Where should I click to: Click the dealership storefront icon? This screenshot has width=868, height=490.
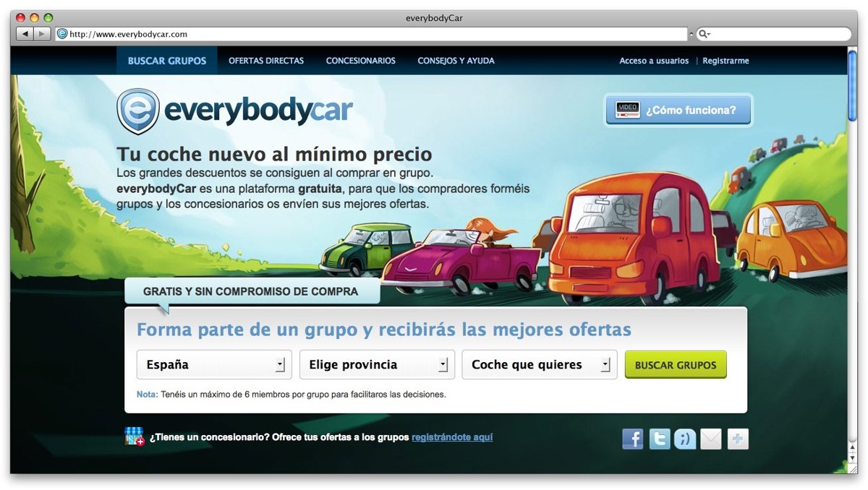point(134,437)
